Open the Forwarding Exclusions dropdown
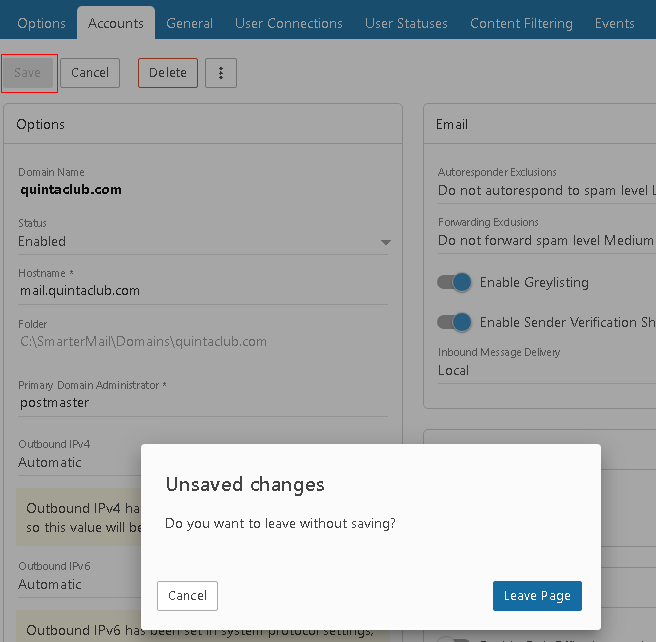656x642 pixels. tap(546, 240)
